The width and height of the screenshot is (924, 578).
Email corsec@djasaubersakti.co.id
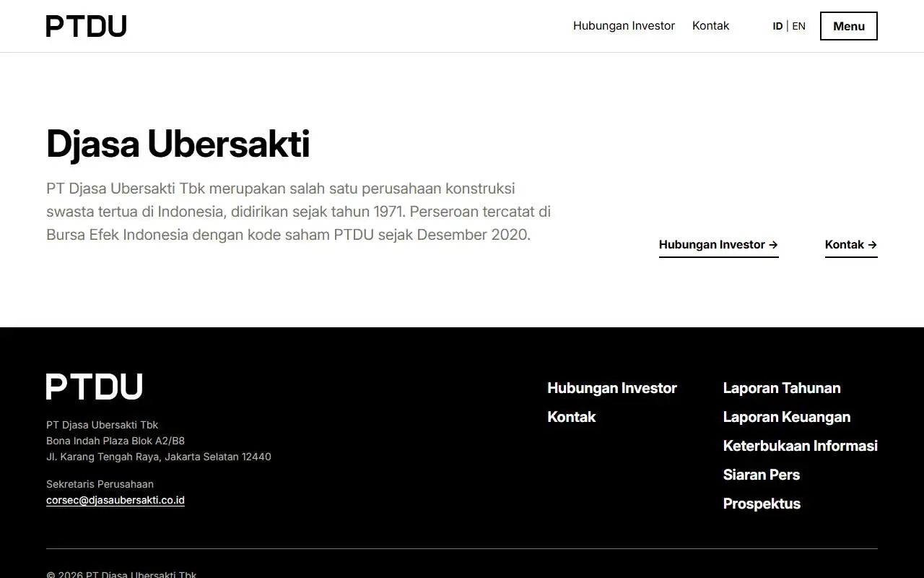(115, 500)
